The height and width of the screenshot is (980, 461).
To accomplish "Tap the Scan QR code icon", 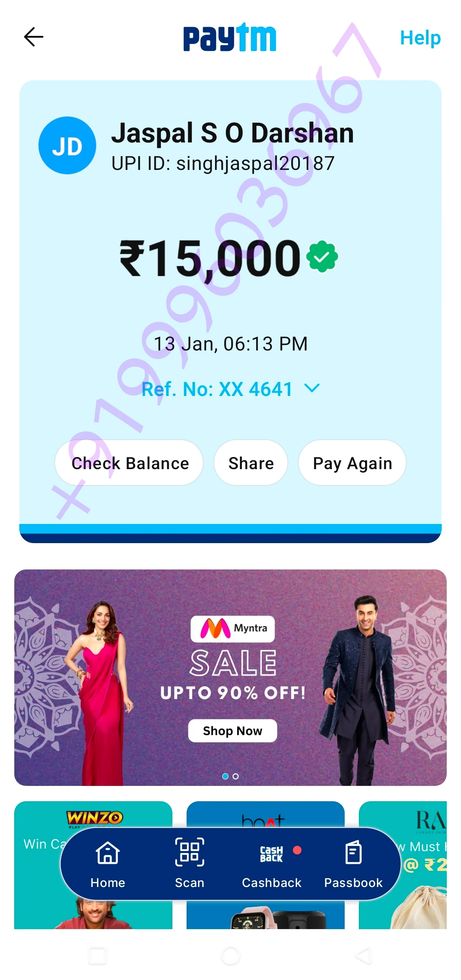I will pyautogui.click(x=189, y=852).
